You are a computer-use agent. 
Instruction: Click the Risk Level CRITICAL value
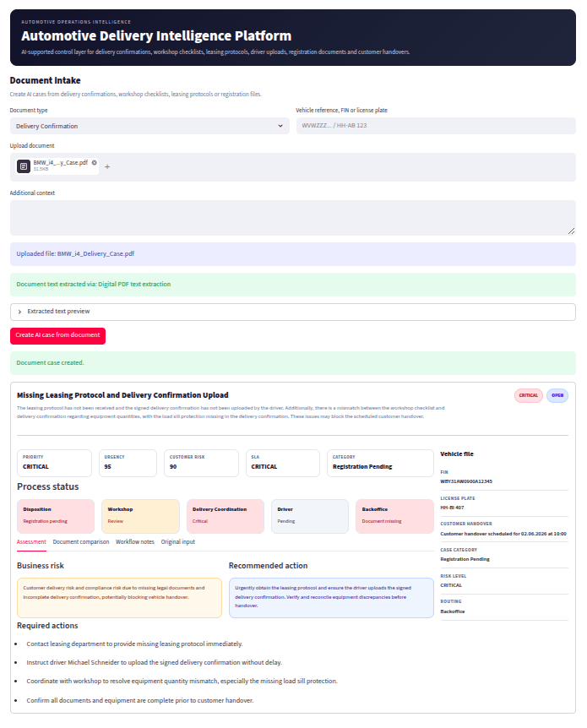[451, 585]
